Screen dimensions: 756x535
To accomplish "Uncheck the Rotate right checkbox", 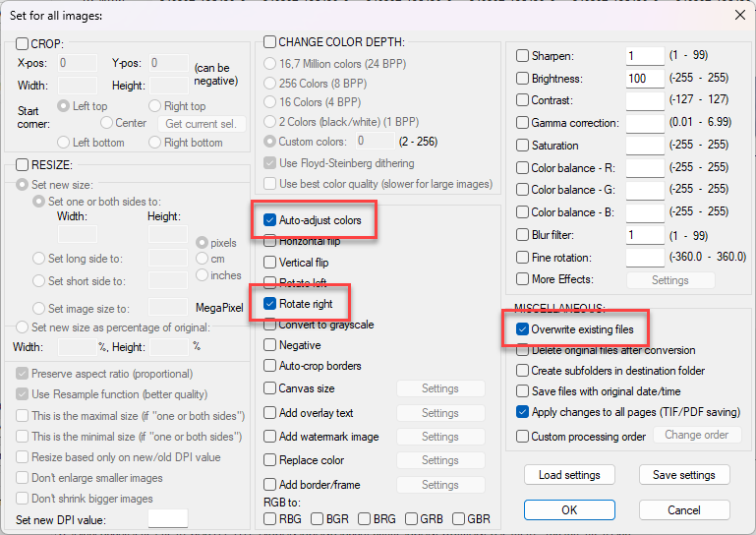I will 270,304.
